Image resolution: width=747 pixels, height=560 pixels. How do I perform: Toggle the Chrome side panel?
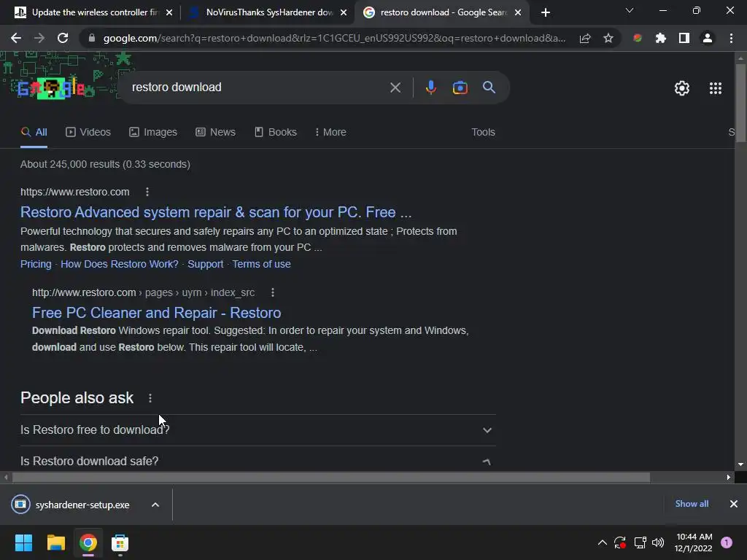(684, 38)
